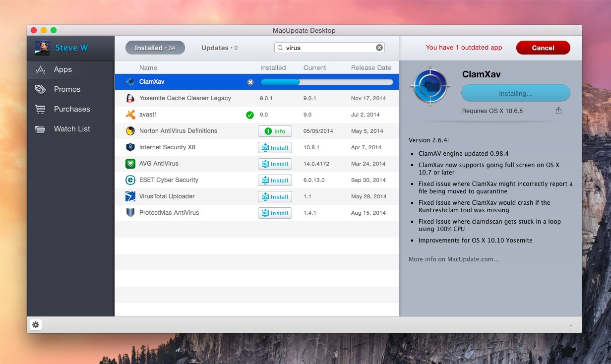
Task: Clear the search field with the X button
Action: tap(379, 48)
